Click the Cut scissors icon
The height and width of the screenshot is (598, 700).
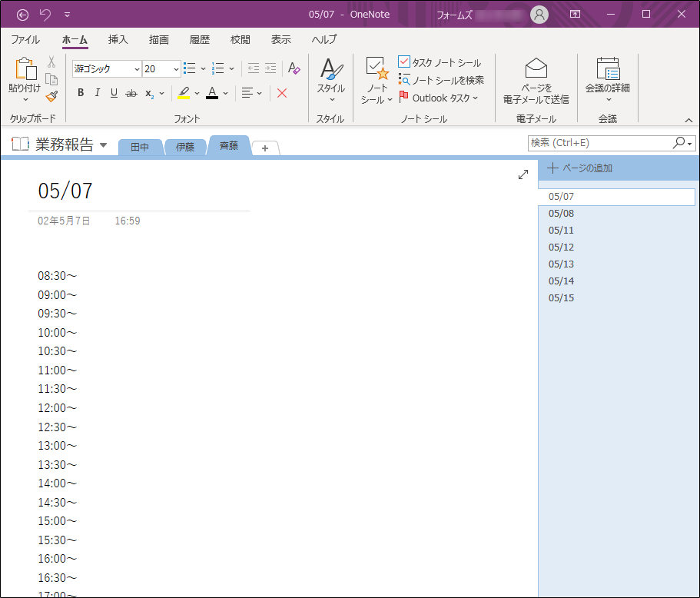51,61
